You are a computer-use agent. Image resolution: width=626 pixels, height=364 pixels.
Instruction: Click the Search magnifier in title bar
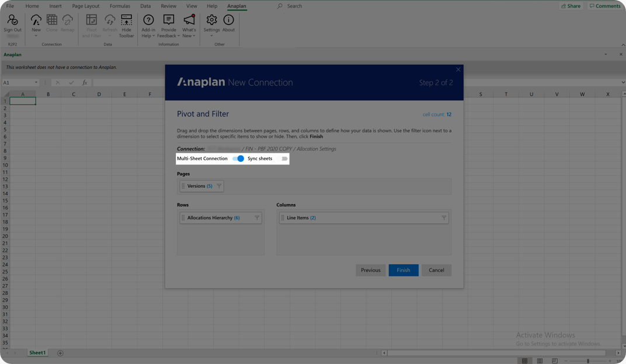coord(280,6)
